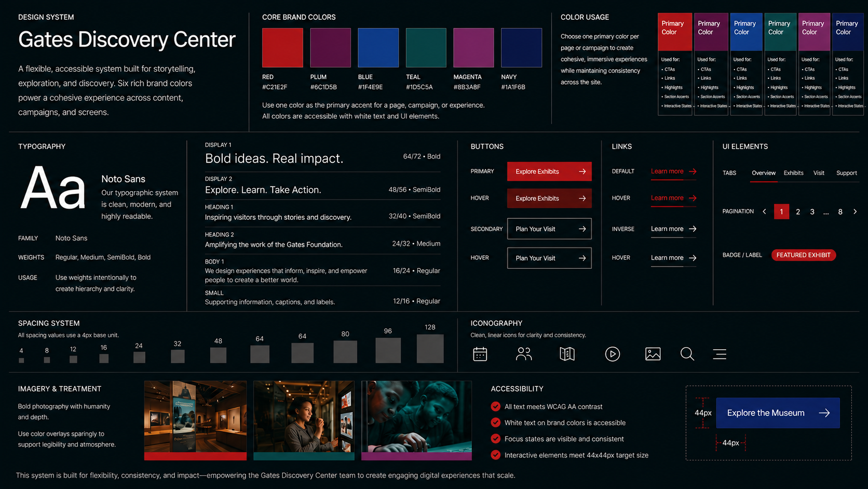868x489 pixels.
Task: Go to pagination page 3
Action: pyautogui.click(x=812, y=212)
